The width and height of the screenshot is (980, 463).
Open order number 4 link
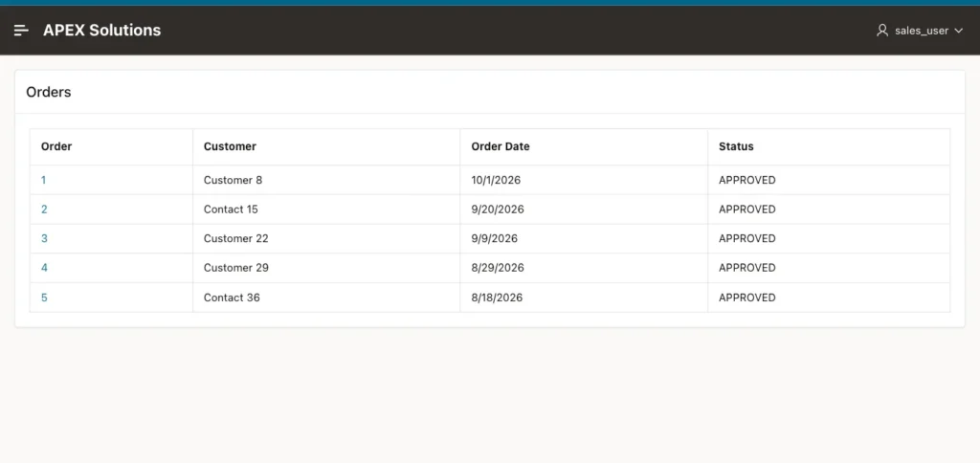tap(44, 268)
